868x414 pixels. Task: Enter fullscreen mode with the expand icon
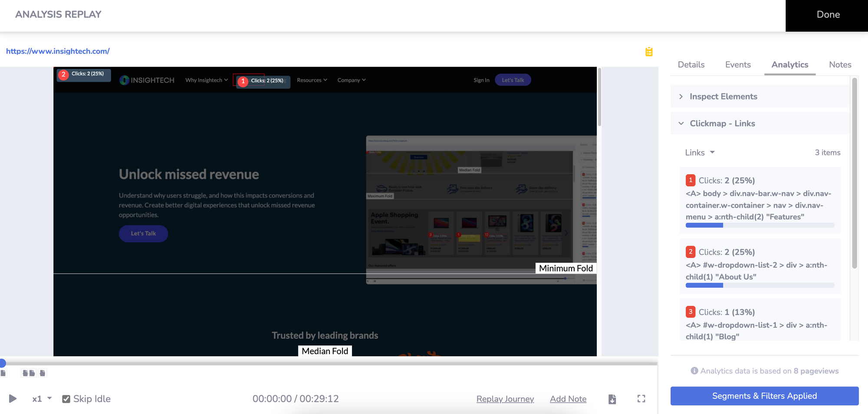coord(641,399)
